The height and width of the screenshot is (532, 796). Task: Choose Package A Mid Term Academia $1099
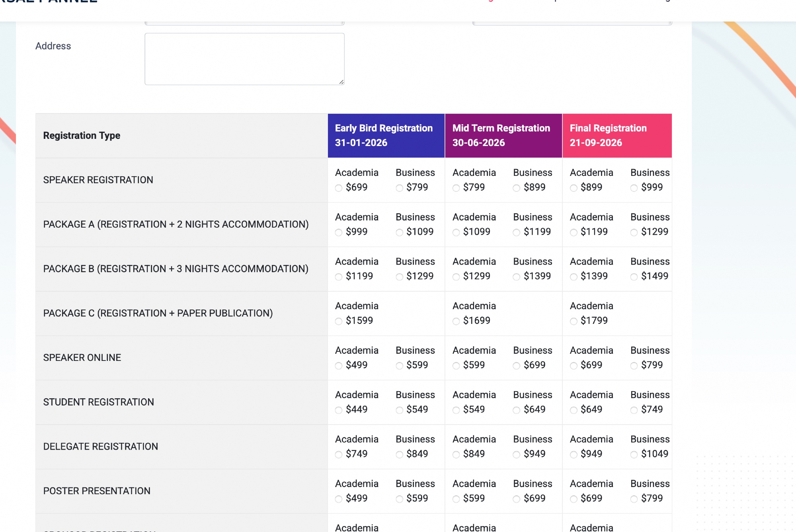[456, 232]
